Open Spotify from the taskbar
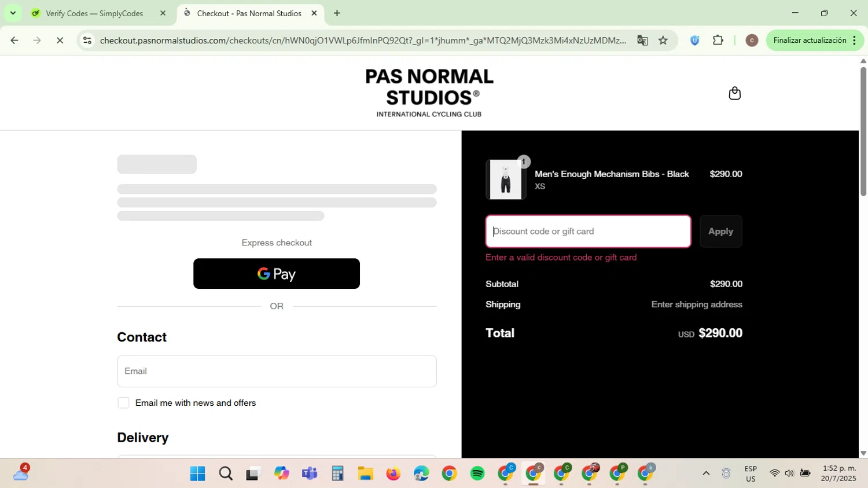The width and height of the screenshot is (868, 488). tap(477, 474)
